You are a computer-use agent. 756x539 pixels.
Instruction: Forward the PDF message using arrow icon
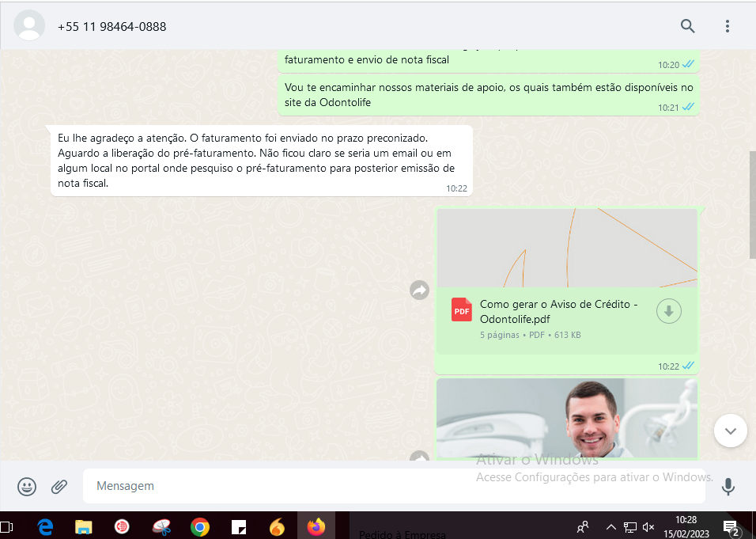[x=419, y=290]
